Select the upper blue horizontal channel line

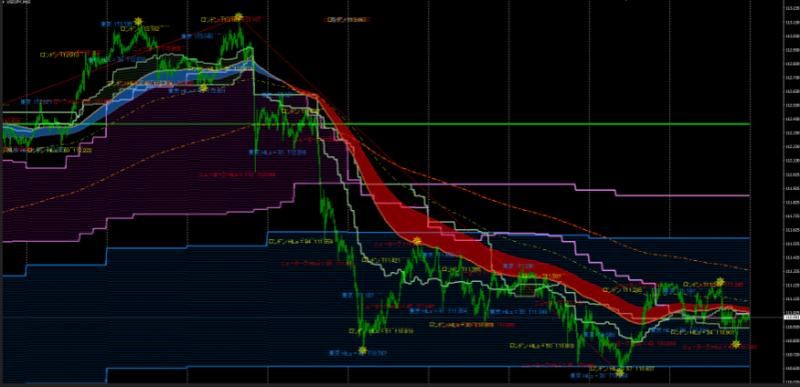[x=510, y=234]
